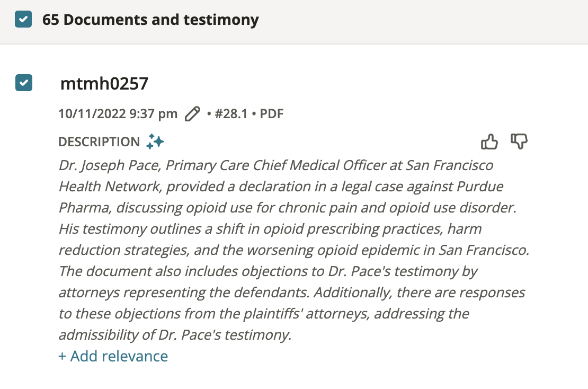Select the 65 Documents and testimony heading
588x389 pixels.
point(150,20)
